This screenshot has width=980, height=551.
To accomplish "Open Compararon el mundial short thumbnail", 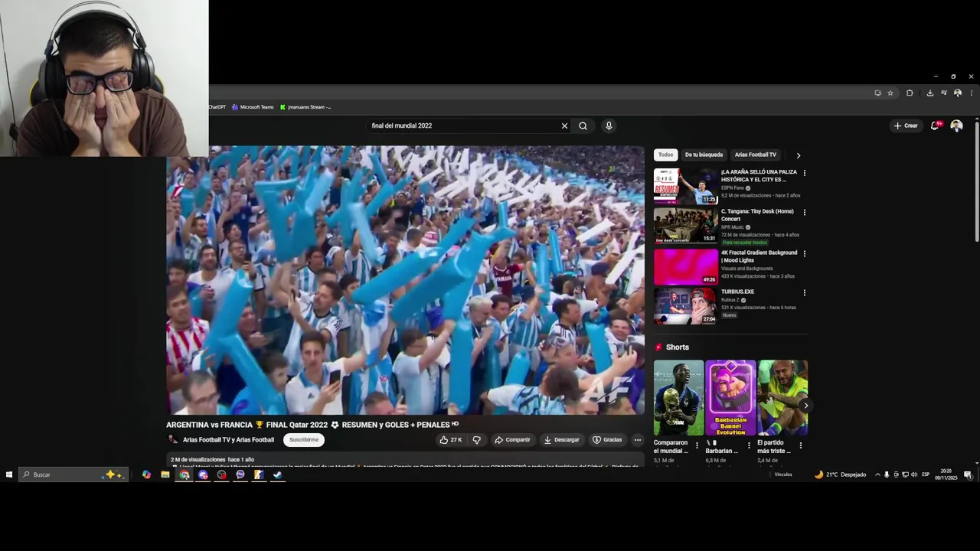I will click(x=678, y=398).
